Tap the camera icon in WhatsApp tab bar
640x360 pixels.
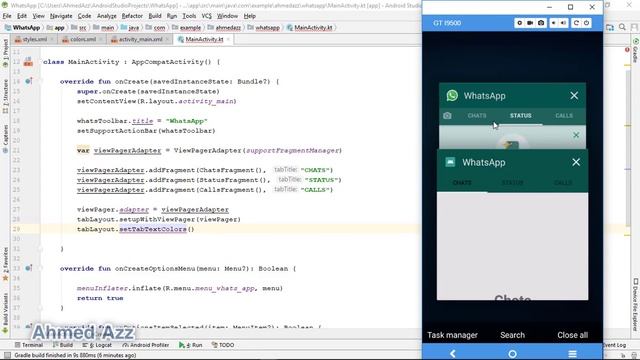[447, 116]
